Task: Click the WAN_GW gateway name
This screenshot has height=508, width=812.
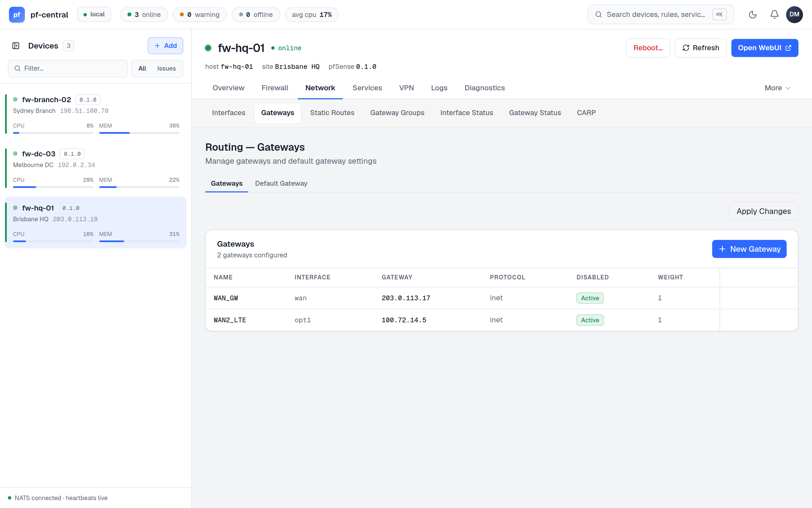Action: 226,298
